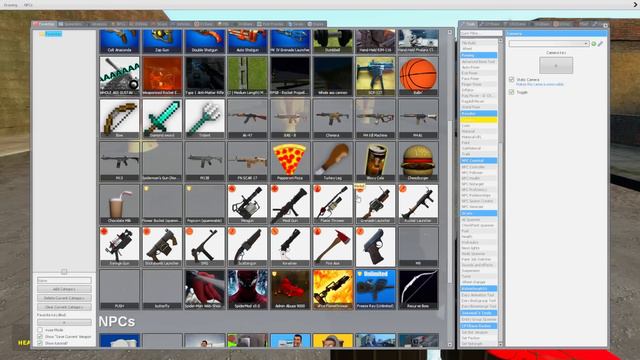Image resolution: width=640 pixels, height=360 pixels.
Task: Select the Favorites tree item
Action: (53, 34)
